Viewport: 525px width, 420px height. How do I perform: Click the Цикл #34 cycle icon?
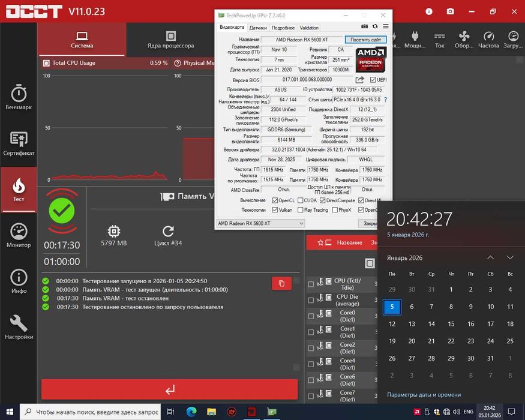pos(168,231)
